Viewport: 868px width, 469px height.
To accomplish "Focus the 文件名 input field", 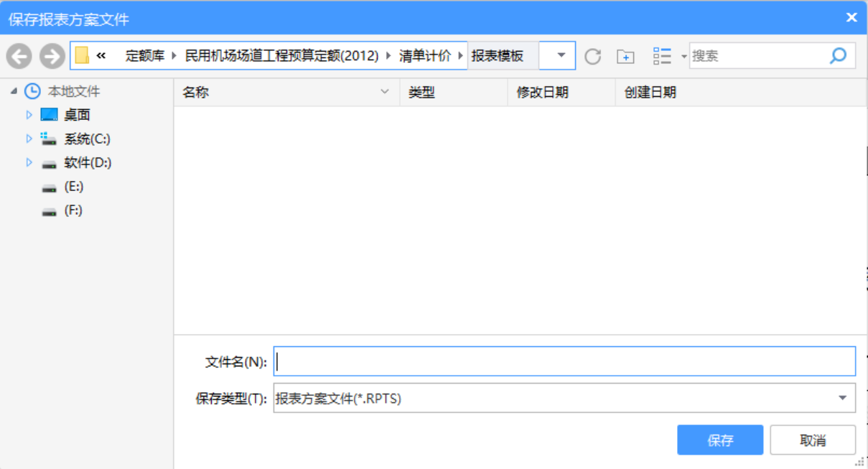I will (564, 362).
